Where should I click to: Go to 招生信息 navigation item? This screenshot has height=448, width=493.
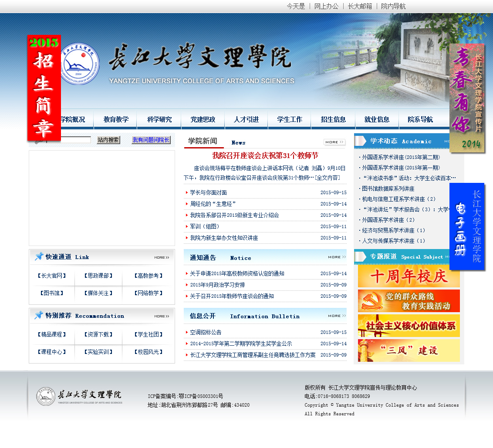click(x=333, y=119)
